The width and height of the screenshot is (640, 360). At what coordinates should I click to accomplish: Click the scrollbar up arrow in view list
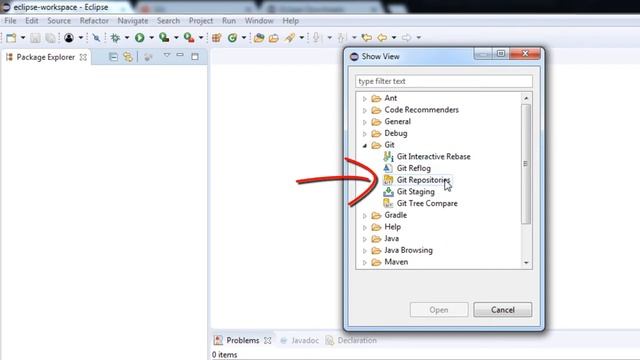(526, 98)
